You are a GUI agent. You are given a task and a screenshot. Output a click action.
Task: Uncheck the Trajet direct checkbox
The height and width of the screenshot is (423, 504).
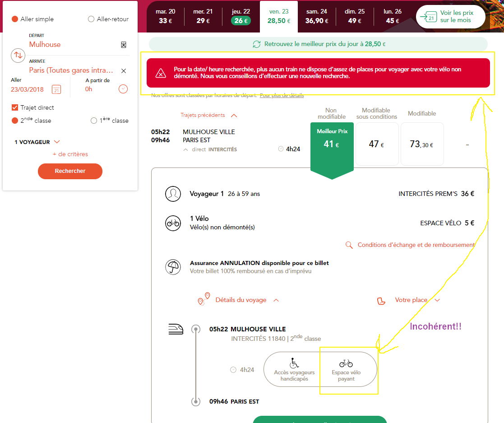point(15,107)
